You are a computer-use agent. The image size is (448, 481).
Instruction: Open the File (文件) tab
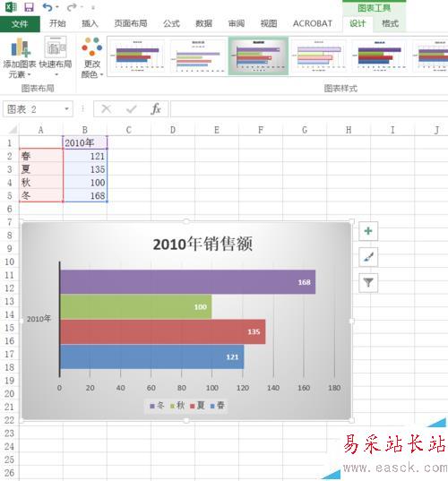click(20, 23)
